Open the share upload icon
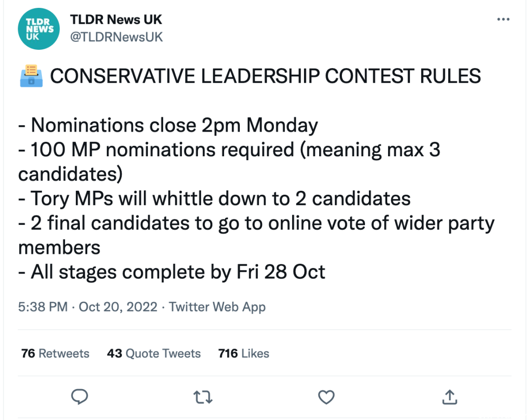The image size is (532, 420). pyautogui.click(x=450, y=397)
